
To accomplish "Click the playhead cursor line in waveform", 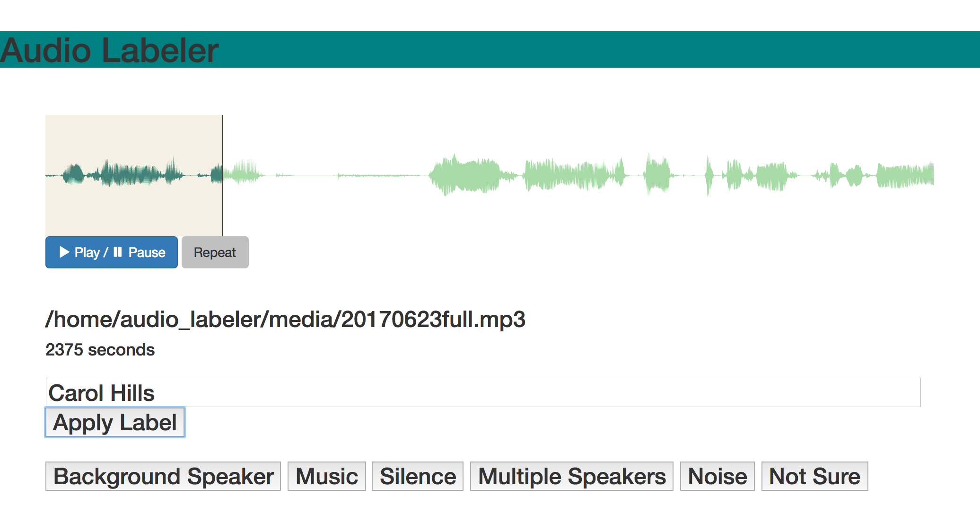I will pyautogui.click(x=223, y=176).
